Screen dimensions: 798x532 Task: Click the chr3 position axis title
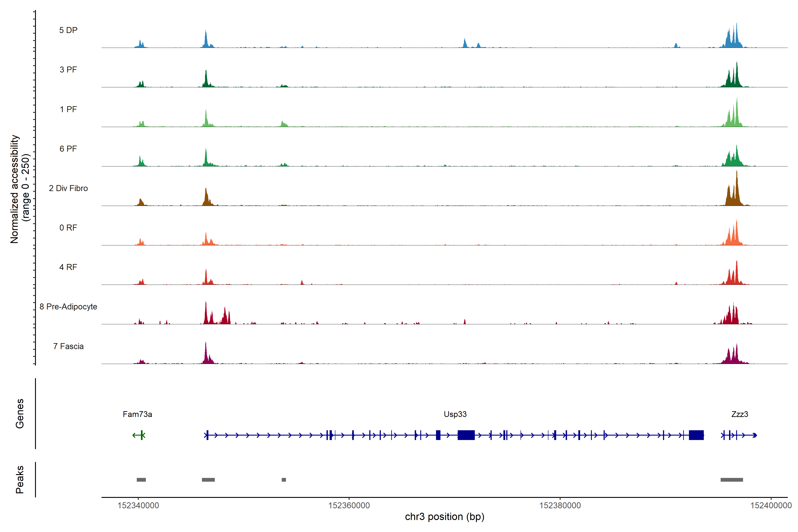pos(444,517)
